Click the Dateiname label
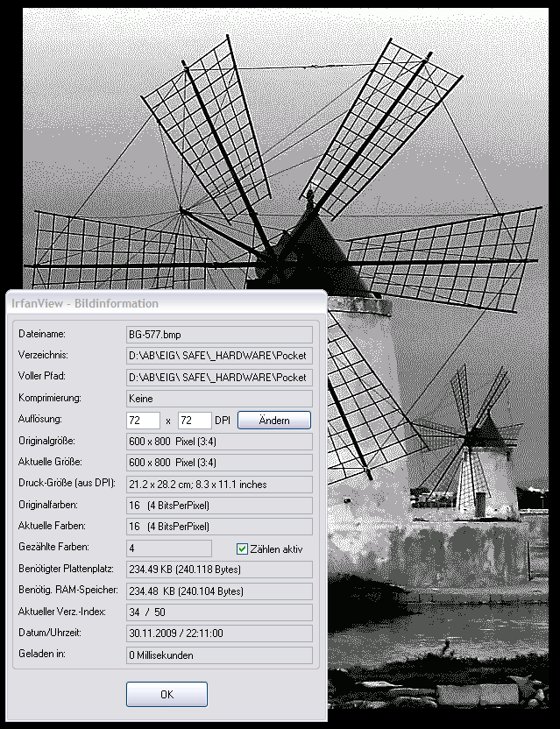The image size is (560, 729). 42,334
